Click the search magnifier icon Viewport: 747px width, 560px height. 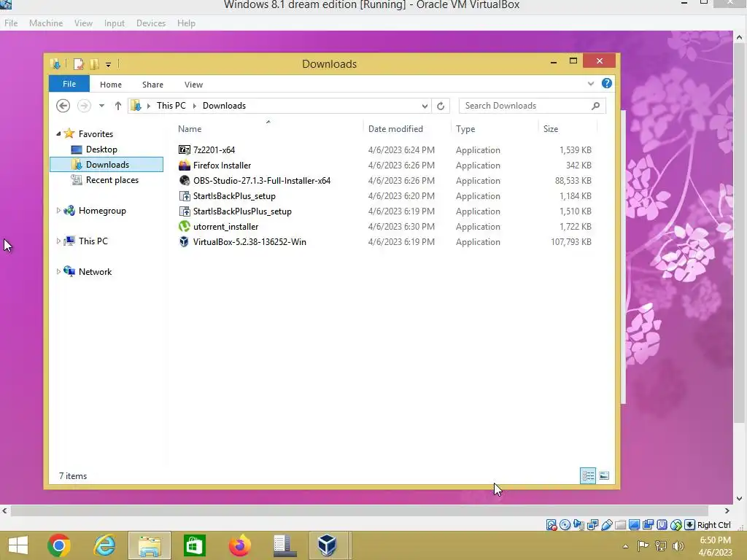[x=595, y=106]
